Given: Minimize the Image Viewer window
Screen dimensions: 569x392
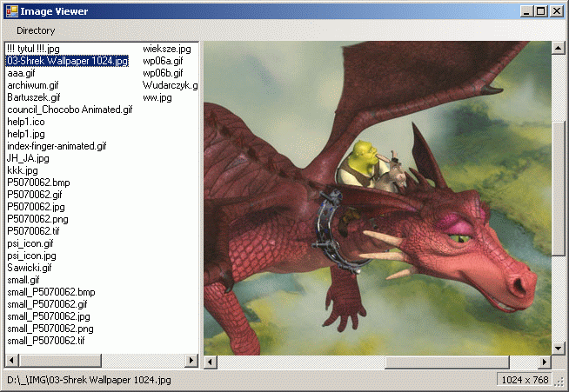Looking at the screenshot, I should coord(526,11).
